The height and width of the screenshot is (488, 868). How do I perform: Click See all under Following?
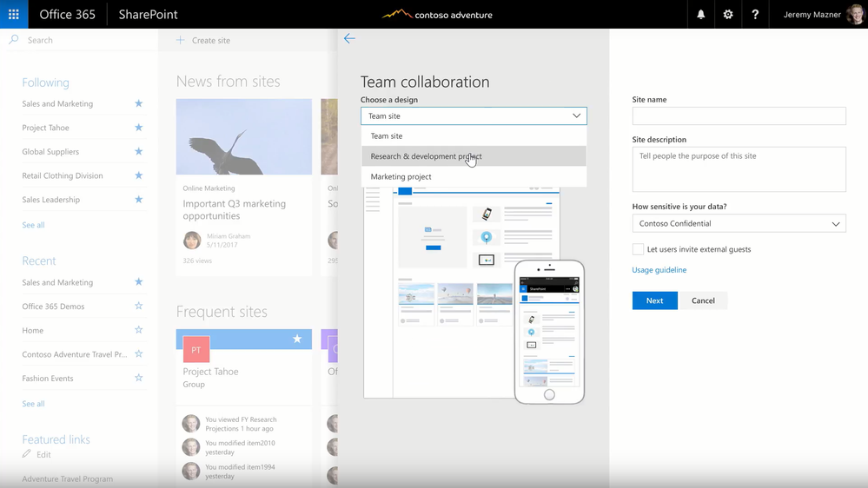(x=33, y=225)
